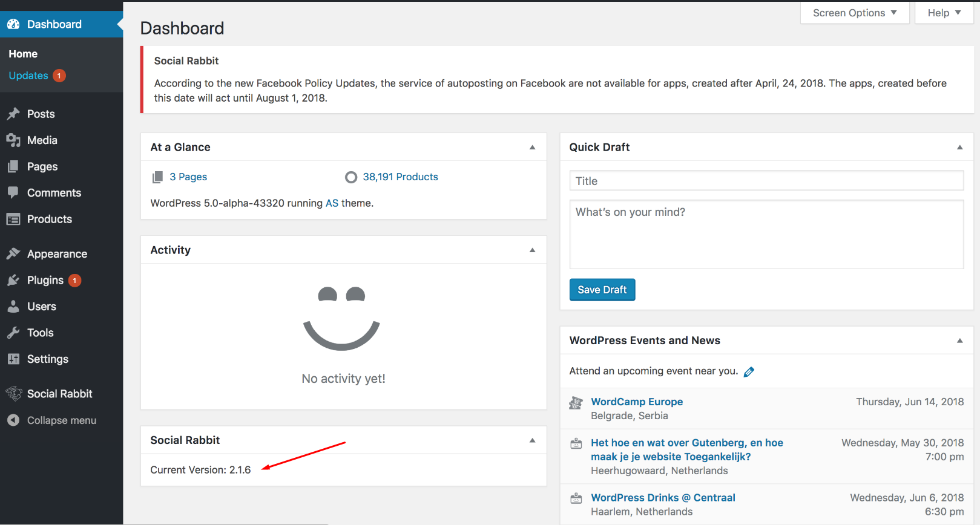Click the Collapse menu arrow icon

click(13, 420)
